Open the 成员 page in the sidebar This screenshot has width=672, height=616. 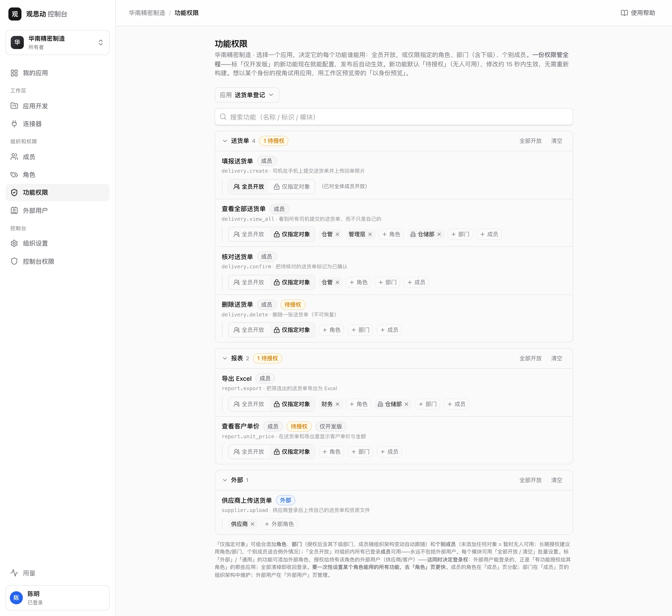pyautogui.click(x=57, y=157)
